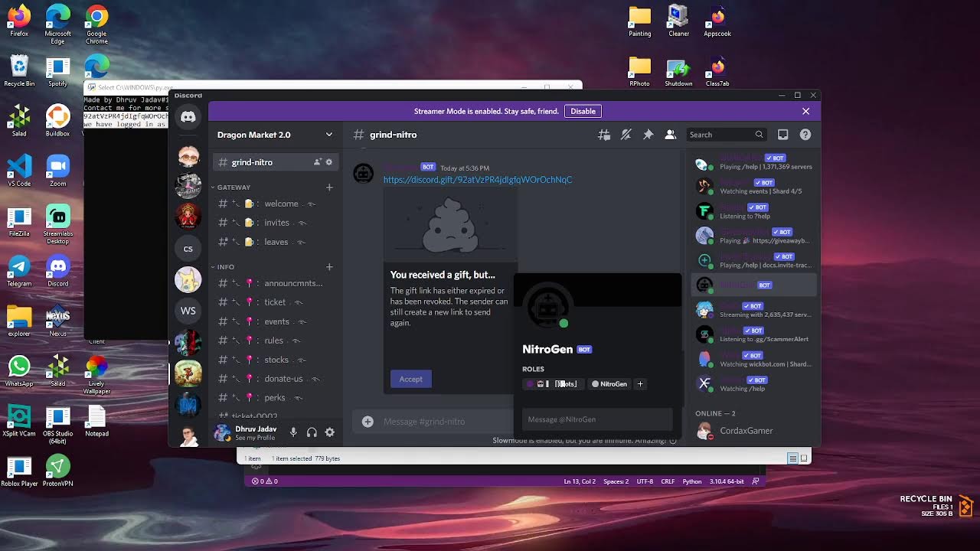Open the discord.gift link in chat
This screenshot has width=980, height=551.
478,180
